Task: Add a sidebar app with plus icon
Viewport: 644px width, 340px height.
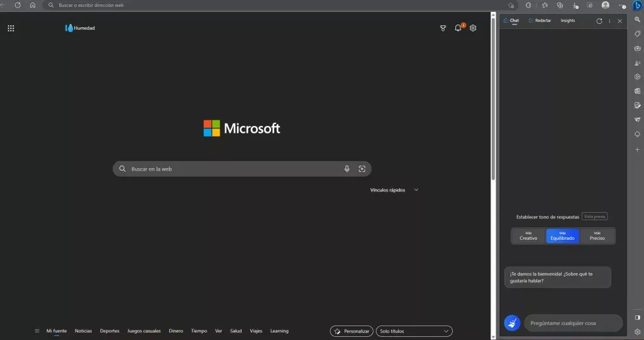Action: coord(638,150)
